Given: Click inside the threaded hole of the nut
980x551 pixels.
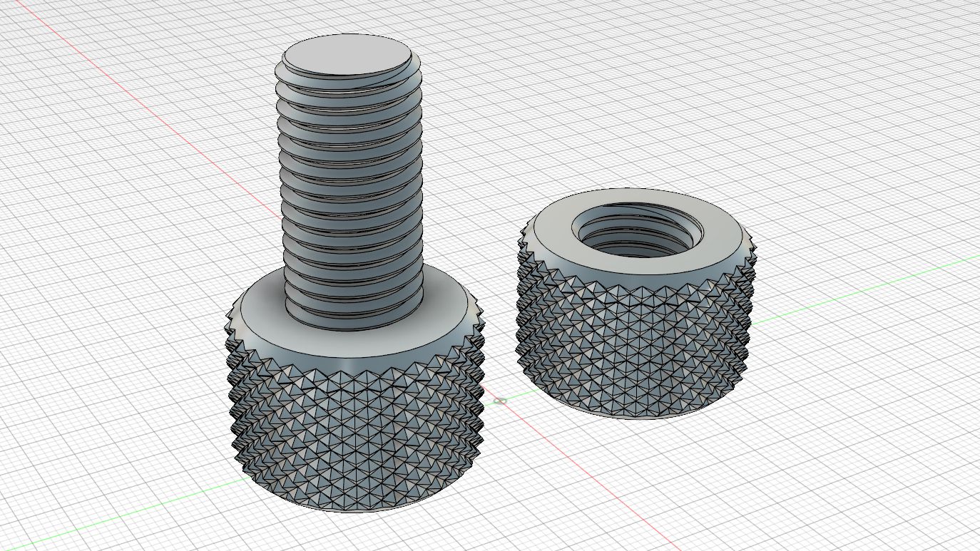Looking at the screenshot, I should 637,232.
